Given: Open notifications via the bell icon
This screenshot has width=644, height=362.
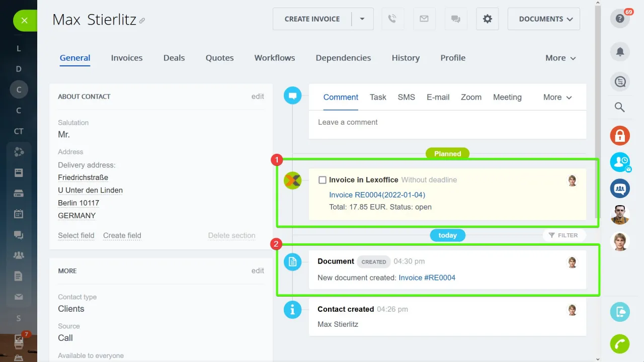Looking at the screenshot, I should [620, 52].
